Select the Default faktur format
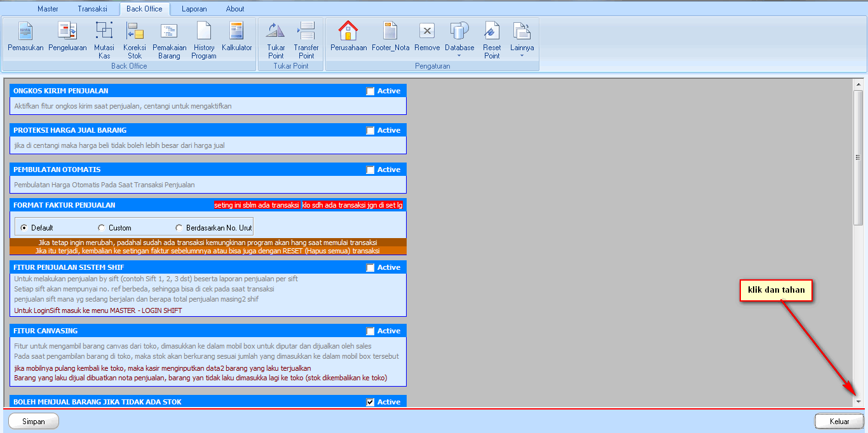The image size is (868, 433). pyautogui.click(x=37, y=228)
